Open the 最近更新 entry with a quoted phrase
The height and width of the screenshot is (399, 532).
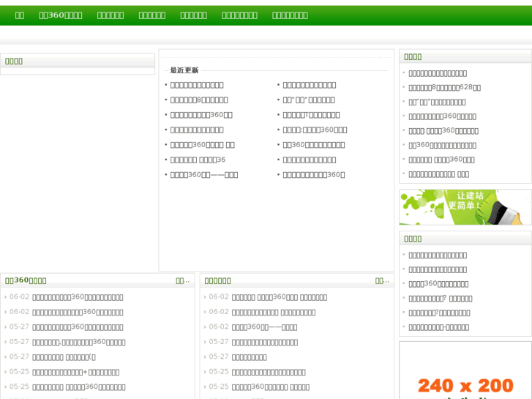click(x=309, y=100)
